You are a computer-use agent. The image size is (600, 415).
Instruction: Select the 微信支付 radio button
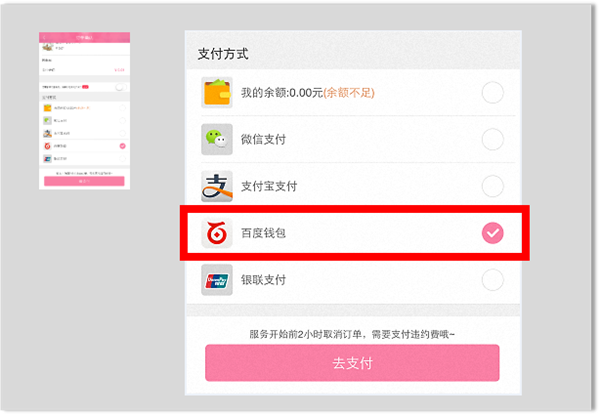click(492, 140)
